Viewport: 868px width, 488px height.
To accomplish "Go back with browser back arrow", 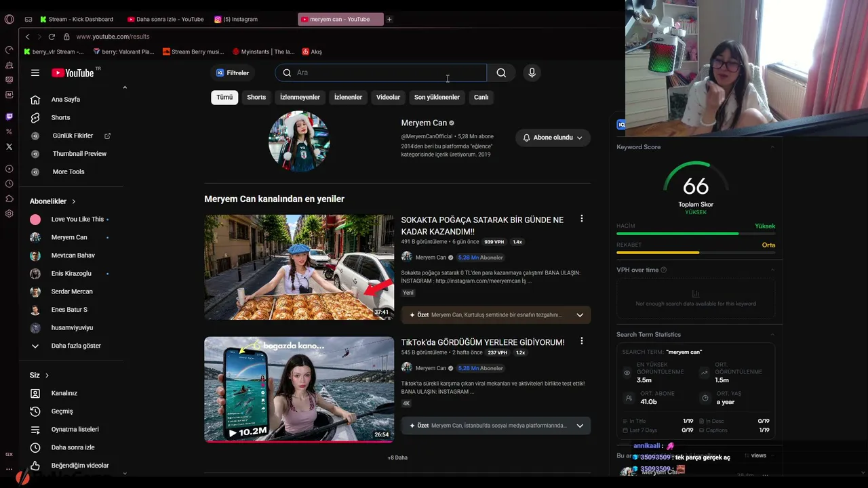I will [x=27, y=37].
